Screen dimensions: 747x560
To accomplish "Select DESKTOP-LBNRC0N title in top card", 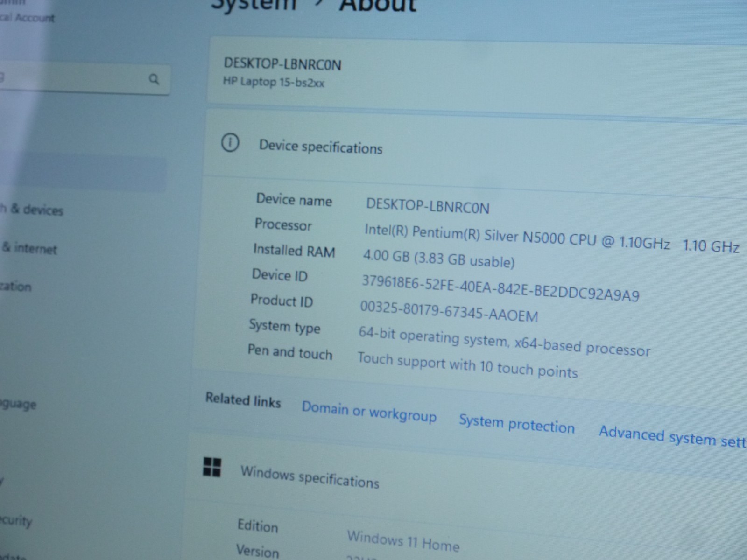I will point(282,64).
